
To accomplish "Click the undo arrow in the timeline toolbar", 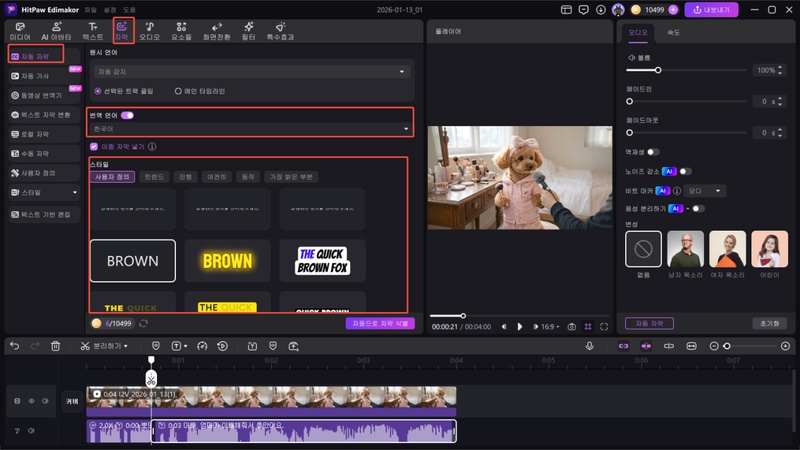I will click(15, 346).
